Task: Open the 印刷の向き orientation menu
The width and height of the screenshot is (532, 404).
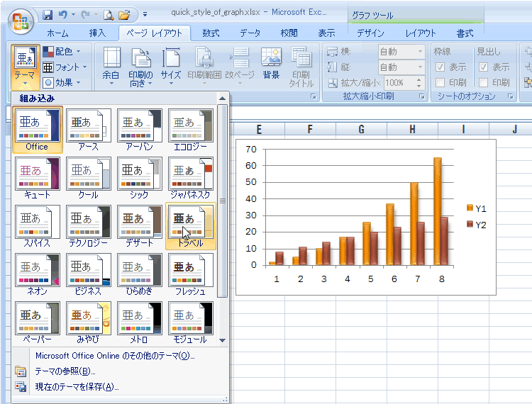Action: [x=141, y=67]
